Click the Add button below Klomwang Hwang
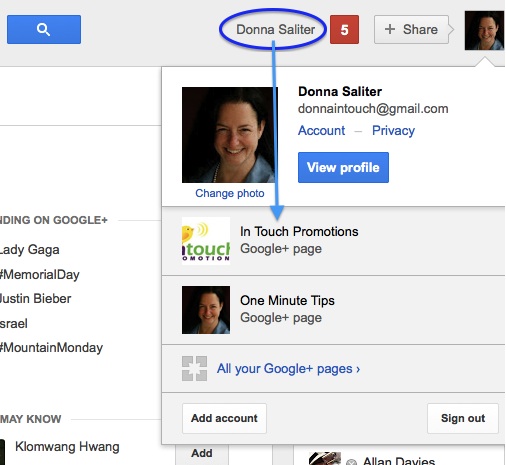The image size is (506, 465). (202, 453)
